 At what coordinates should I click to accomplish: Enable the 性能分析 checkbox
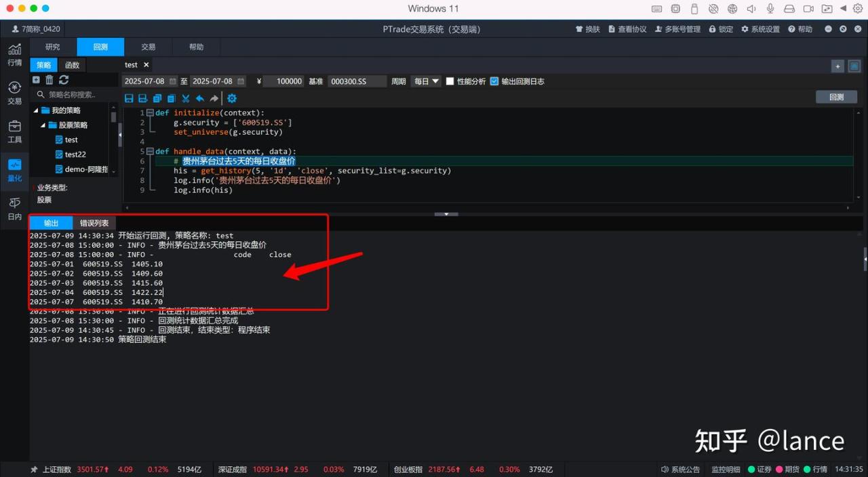[x=450, y=81]
